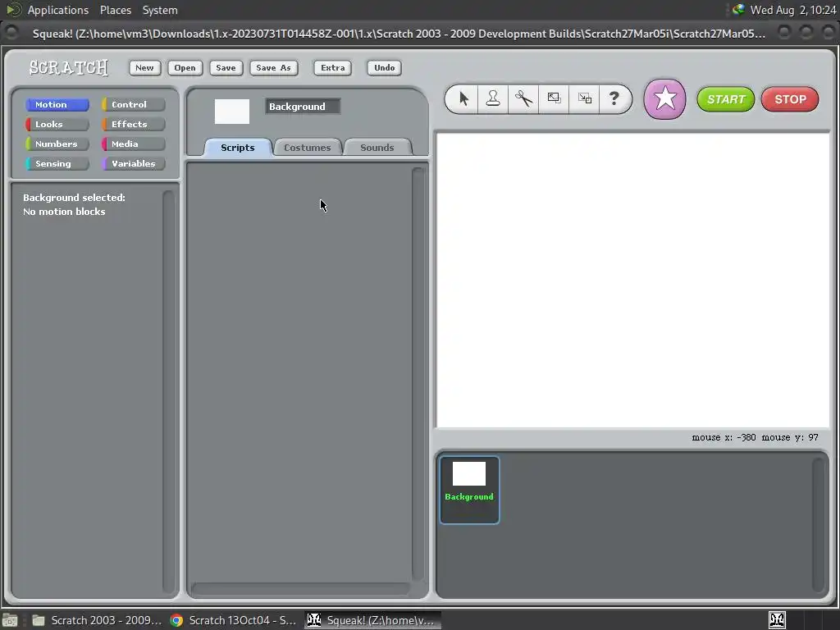Click the Background name field
The image size is (840, 630).
pos(303,106)
